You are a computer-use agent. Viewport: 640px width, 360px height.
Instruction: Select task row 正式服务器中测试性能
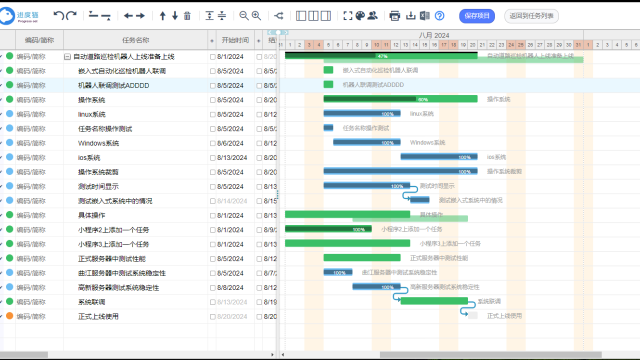coord(139,259)
